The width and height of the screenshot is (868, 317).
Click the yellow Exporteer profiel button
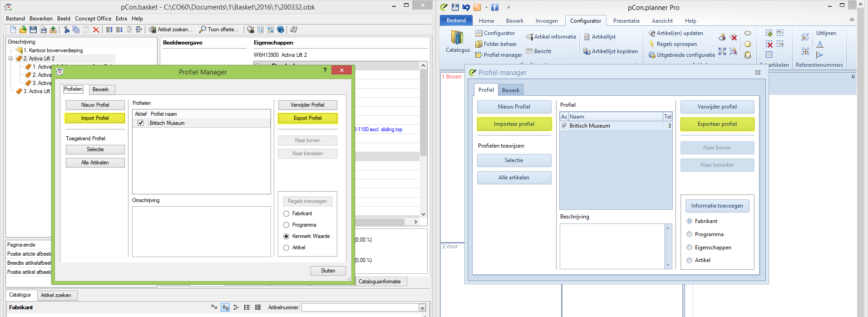717,124
